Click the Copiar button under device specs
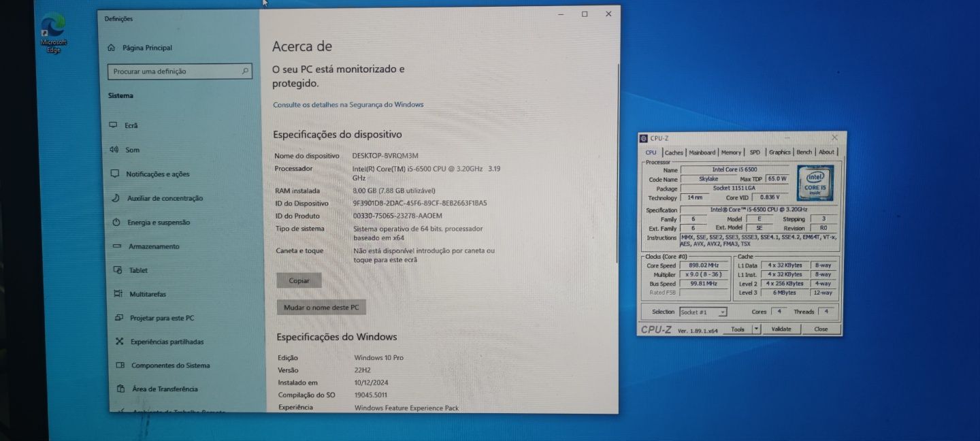This screenshot has width=980, height=441. (299, 280)
